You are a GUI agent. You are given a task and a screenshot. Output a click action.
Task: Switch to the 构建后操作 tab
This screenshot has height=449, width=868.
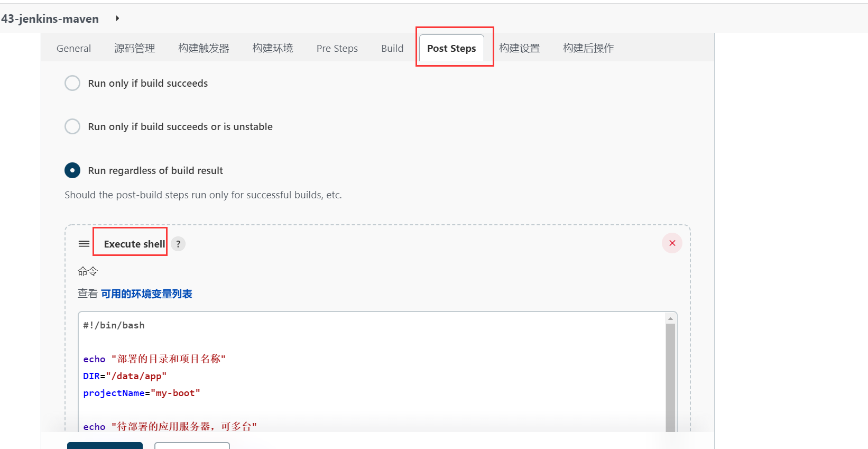[588, 48]
